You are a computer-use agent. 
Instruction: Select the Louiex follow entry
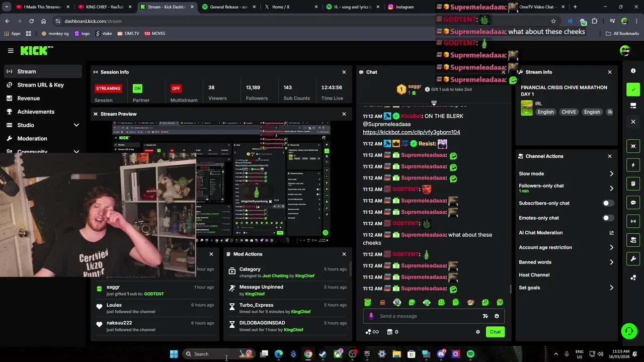[x=154, y=308]
